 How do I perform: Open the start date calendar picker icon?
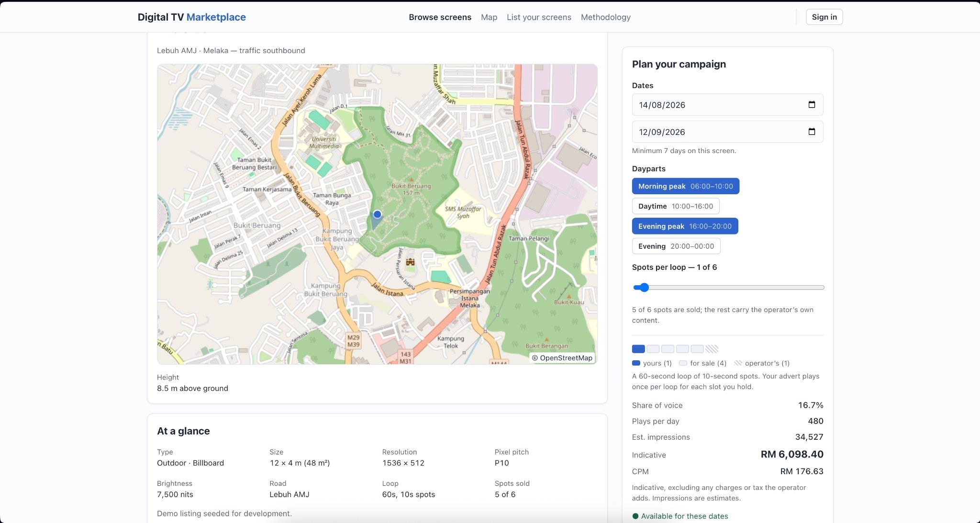pos(812,105)
